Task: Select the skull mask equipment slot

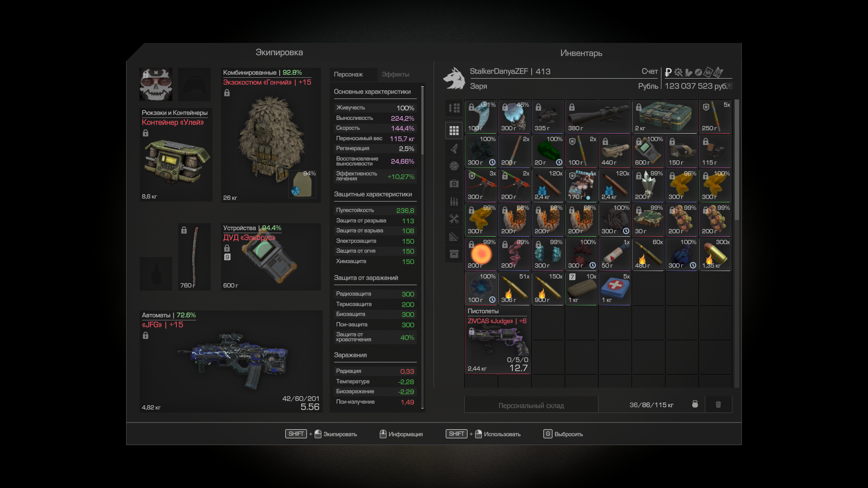Action: [156, 84]
